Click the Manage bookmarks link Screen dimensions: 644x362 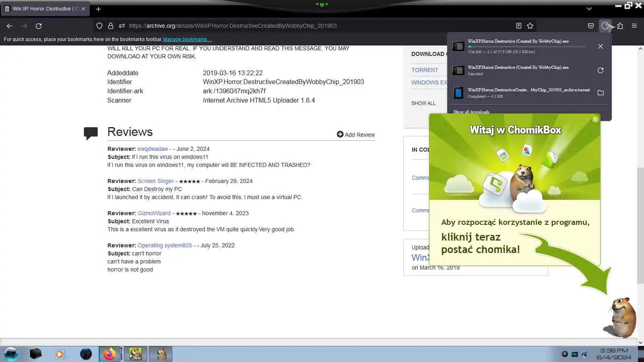tap(188, 39)
